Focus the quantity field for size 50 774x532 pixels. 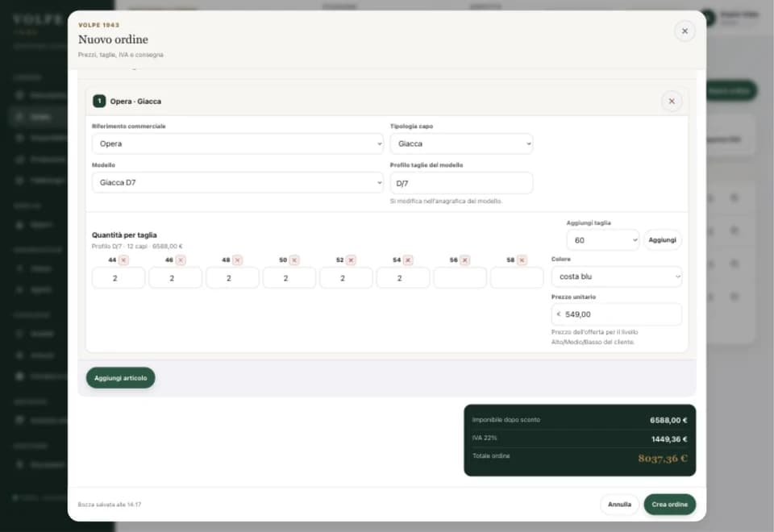pos(289,278)
